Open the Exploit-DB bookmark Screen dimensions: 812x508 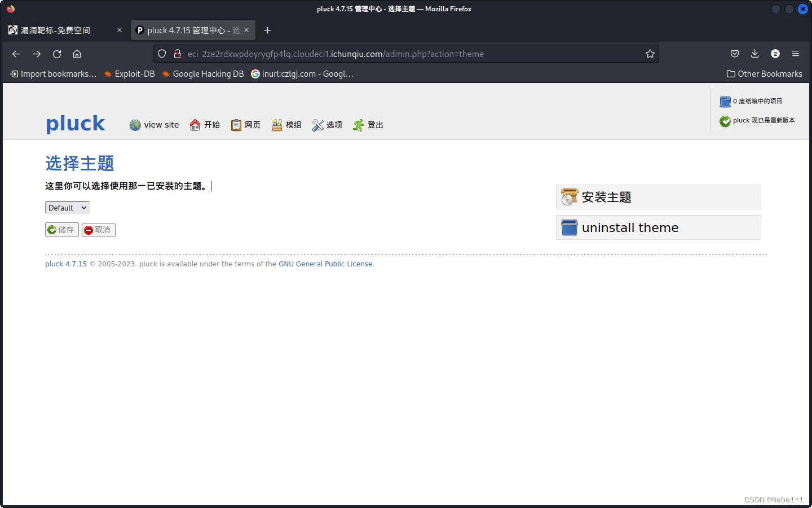click(x=129, y=73)
